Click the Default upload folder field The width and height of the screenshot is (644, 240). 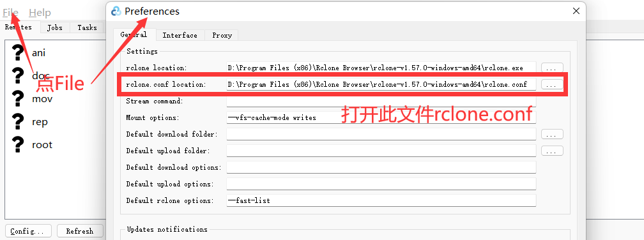tap(381, 151)
